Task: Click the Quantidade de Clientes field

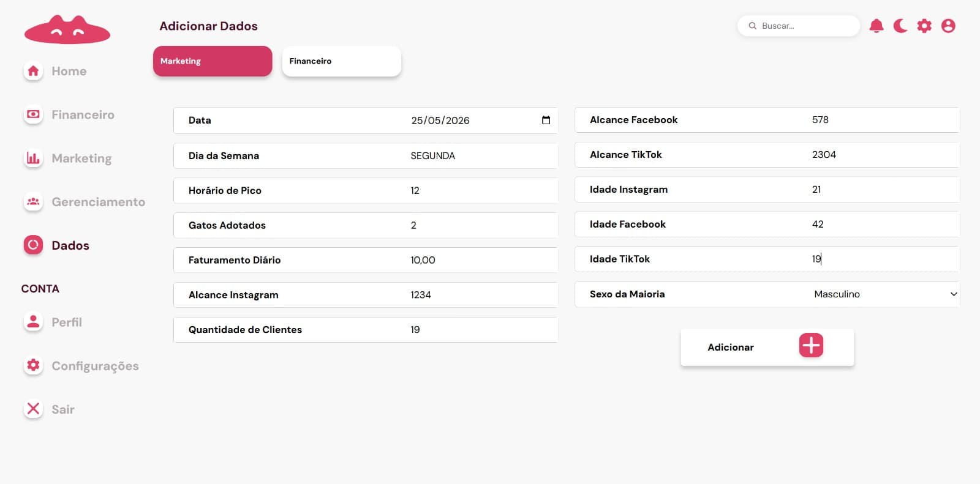Action: pos(366,330)
